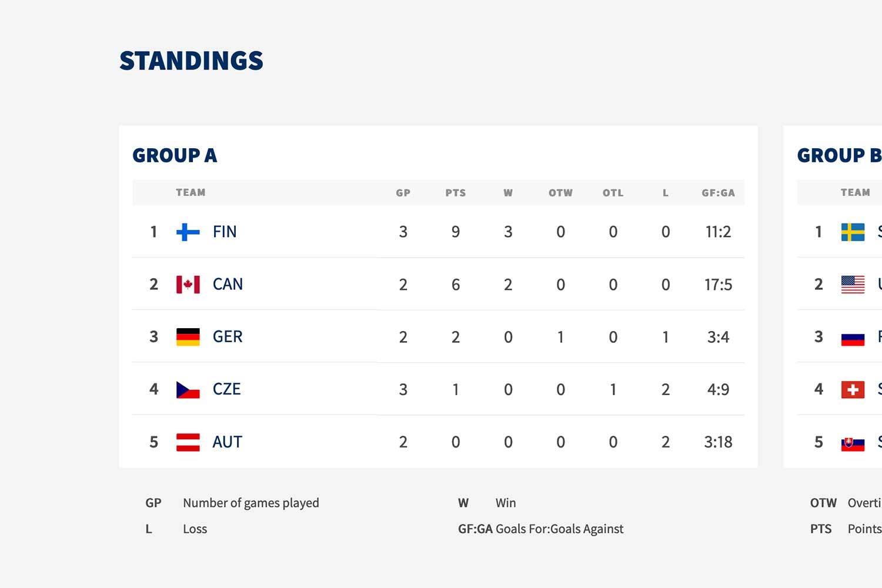Screen dimensions: 882x588
Task: Click the GF:GA column header
Action: click(718, 193)
